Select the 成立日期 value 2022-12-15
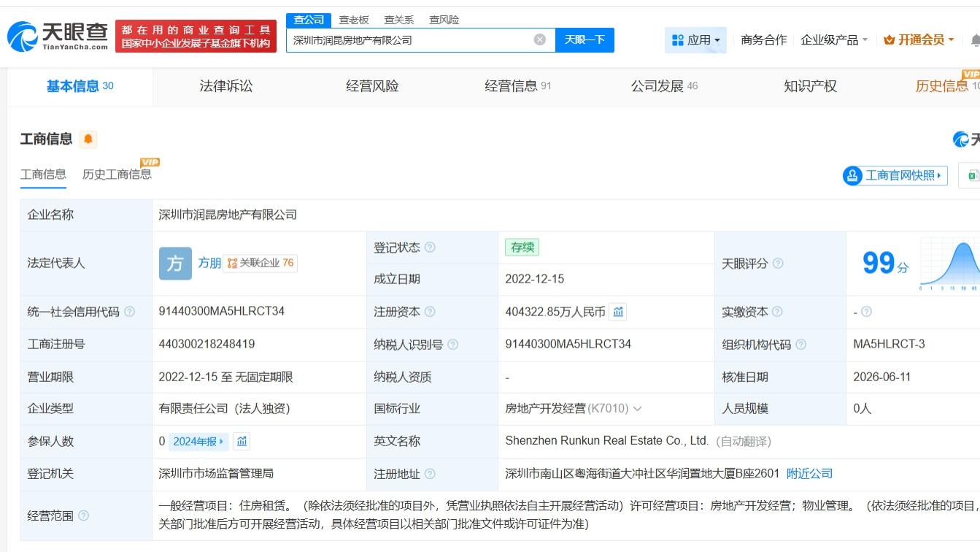 [534, 279]
